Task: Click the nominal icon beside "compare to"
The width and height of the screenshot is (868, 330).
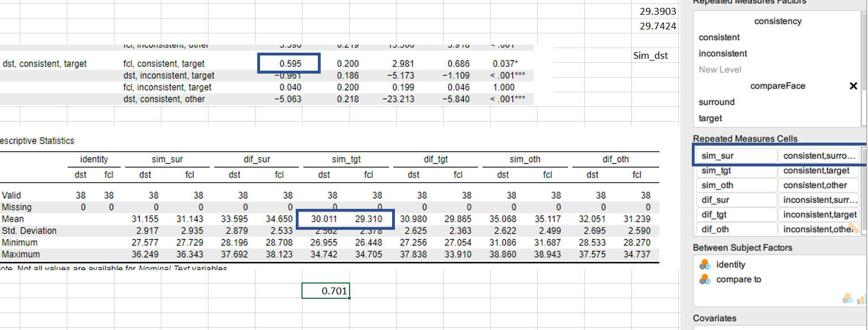Action: [704, 278]
